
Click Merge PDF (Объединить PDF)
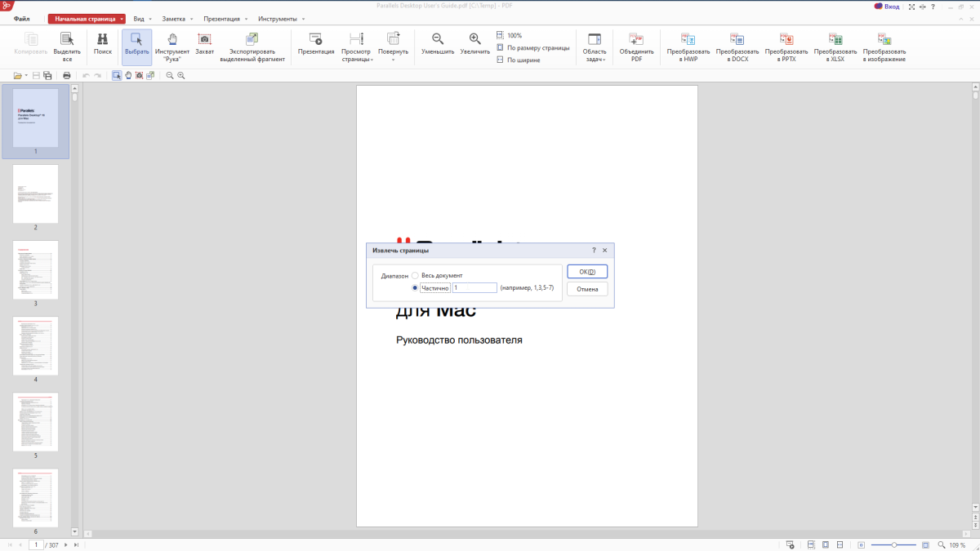pyautogui.click(x=636, y=47)
